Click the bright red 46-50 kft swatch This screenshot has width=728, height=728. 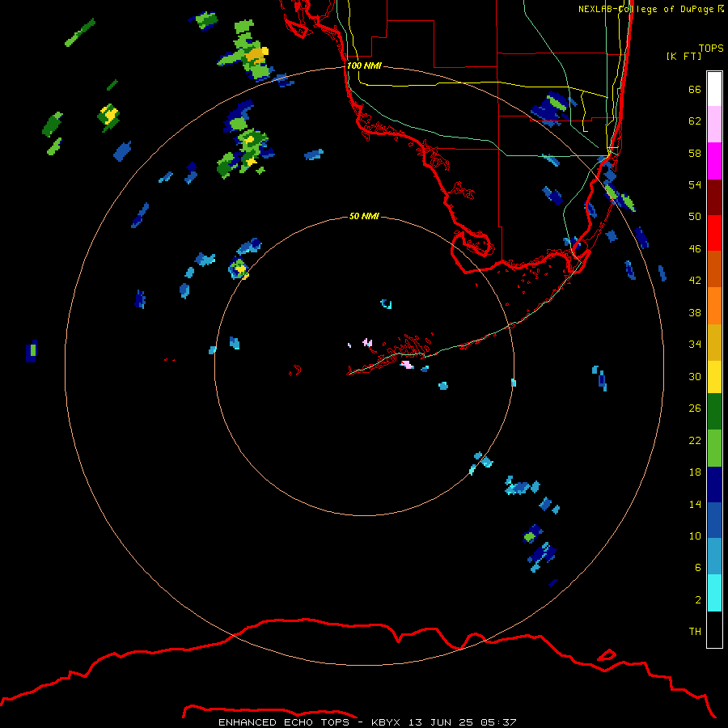pyautogui.click(x=714, y=233)
